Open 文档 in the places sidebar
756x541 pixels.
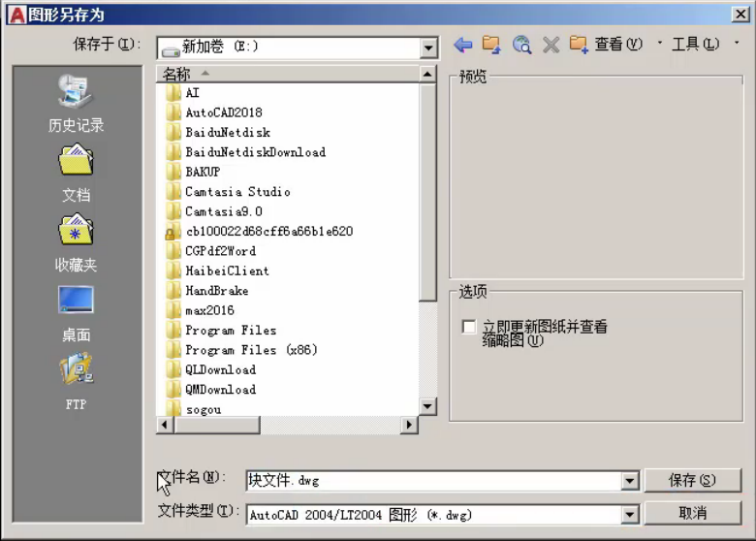77,174
